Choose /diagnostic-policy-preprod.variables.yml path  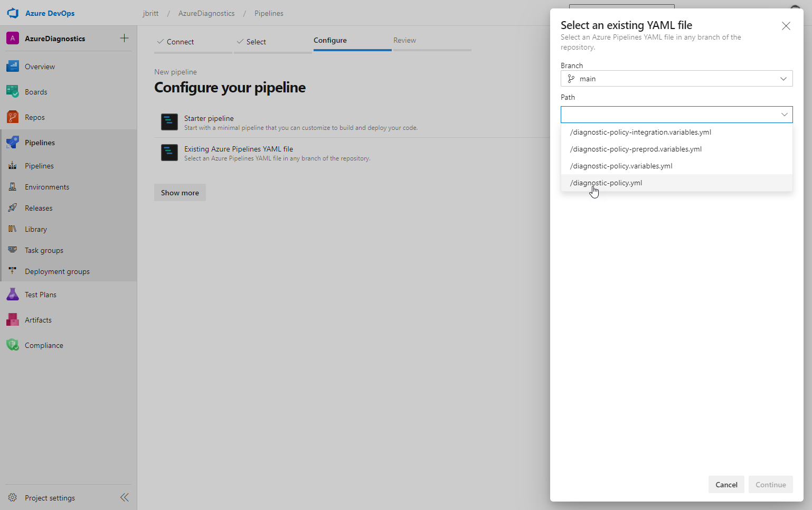(x=677, y=149)
